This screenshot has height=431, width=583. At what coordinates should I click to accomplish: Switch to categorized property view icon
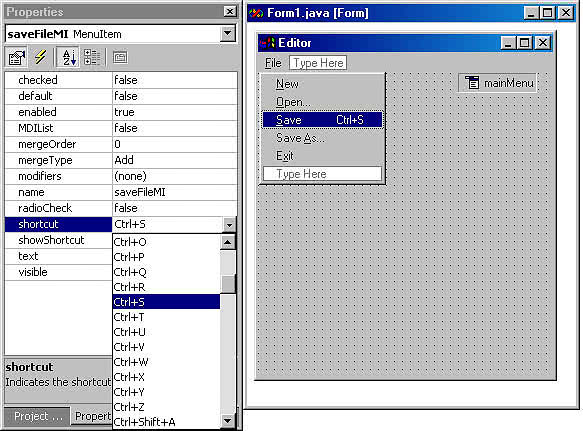click(91, 58)
